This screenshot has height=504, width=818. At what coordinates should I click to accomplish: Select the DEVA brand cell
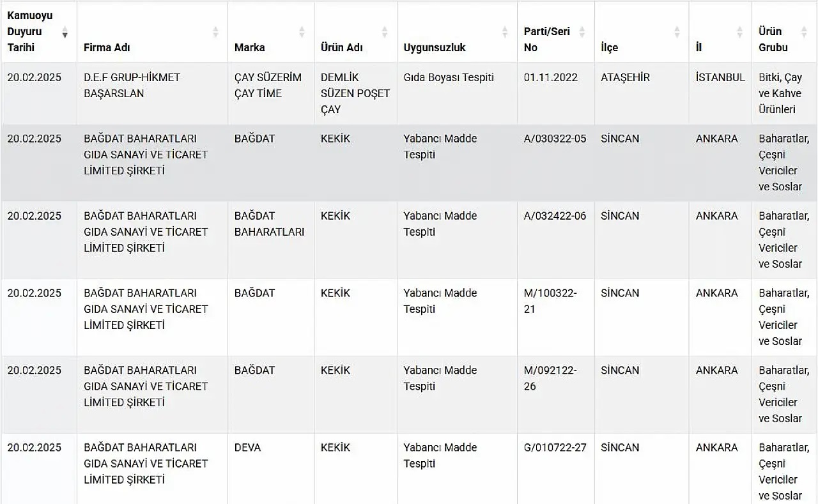pos(247,447)
